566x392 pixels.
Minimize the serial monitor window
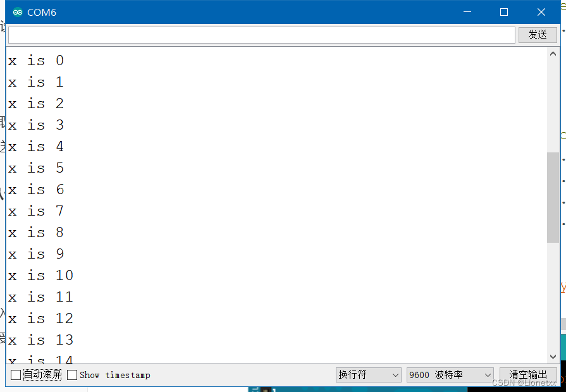467,11
